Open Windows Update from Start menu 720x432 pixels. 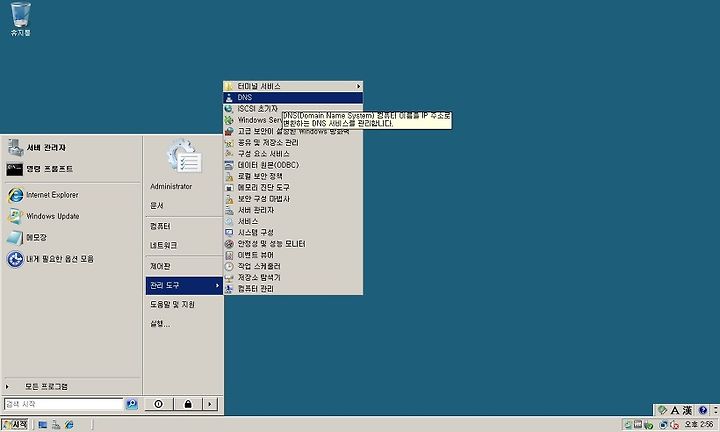pyautogui.click(x=72, y=216)
